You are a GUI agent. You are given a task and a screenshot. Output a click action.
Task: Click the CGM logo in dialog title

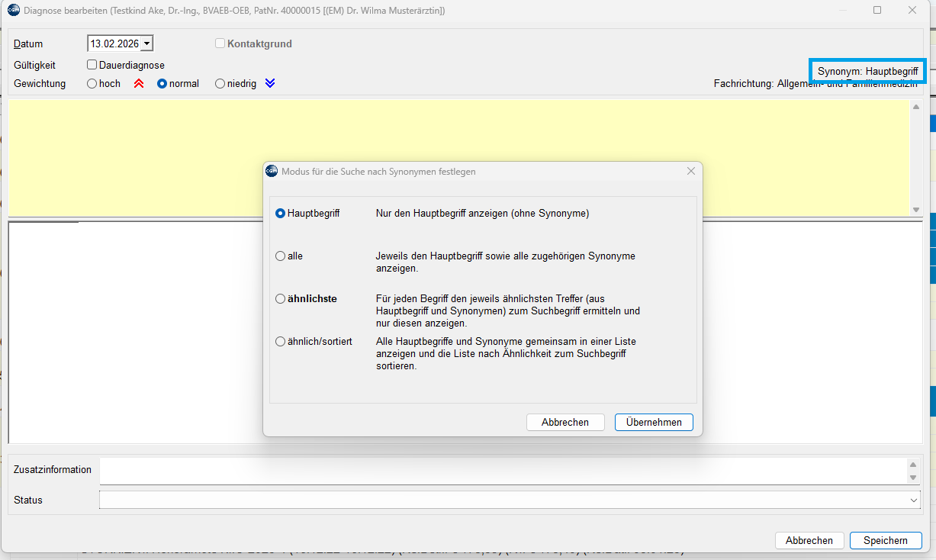272,172
